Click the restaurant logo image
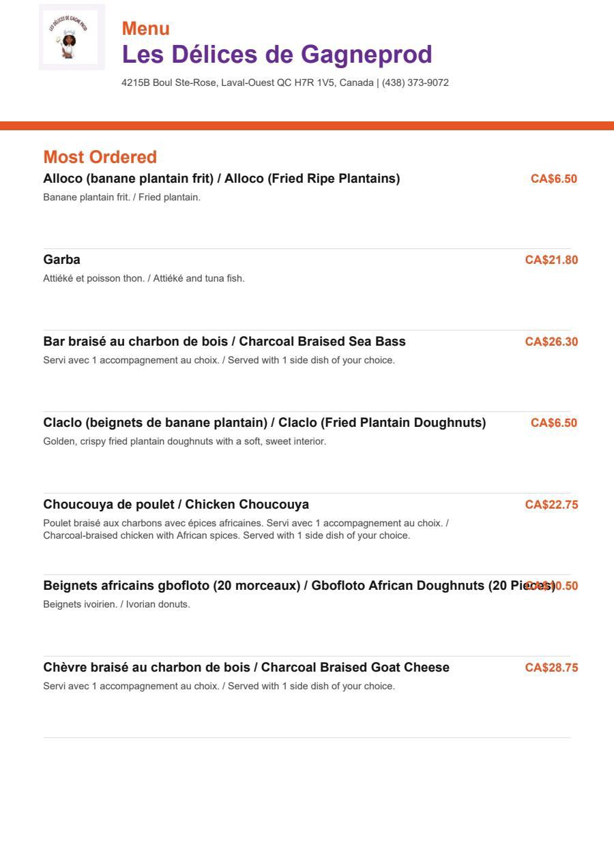The height and width of the screenshot is (868, 614). [x=72, y=37]
